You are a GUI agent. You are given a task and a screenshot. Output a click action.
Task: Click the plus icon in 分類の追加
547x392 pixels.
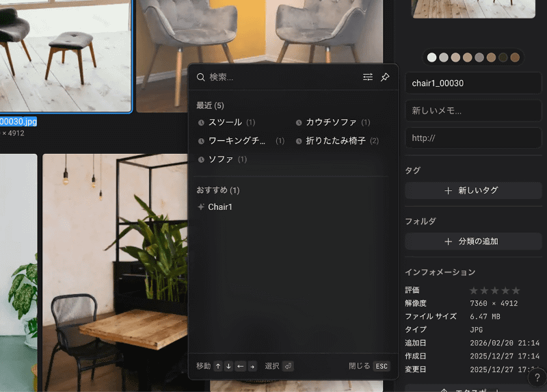[x=449, y=241]
